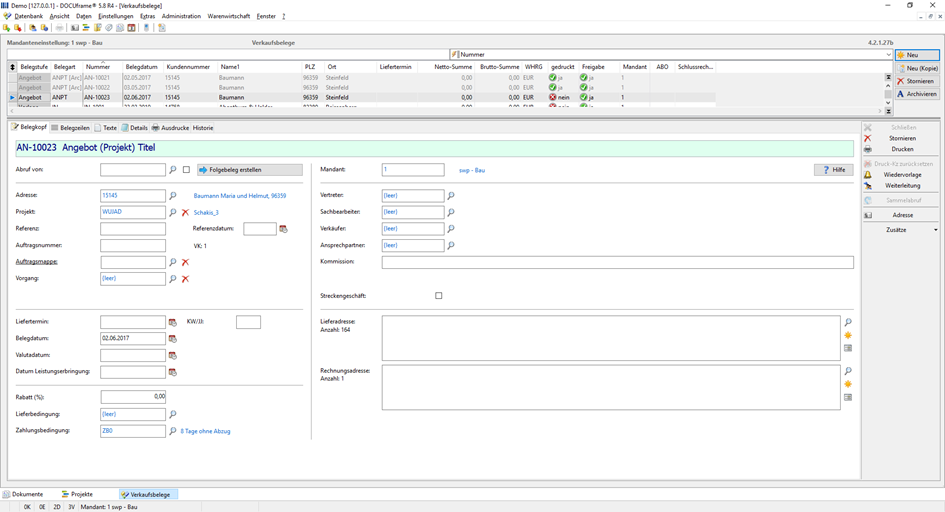The image size is (945, 512).
Task: Click the magnifier next to Zahlungsbedingung
Action: [172, 431]
